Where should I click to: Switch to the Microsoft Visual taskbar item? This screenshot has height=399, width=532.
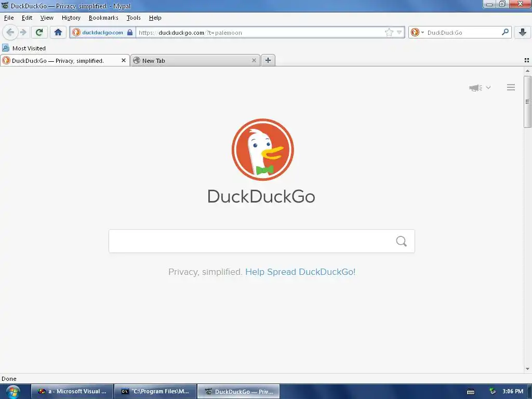(x=72, y=391)
